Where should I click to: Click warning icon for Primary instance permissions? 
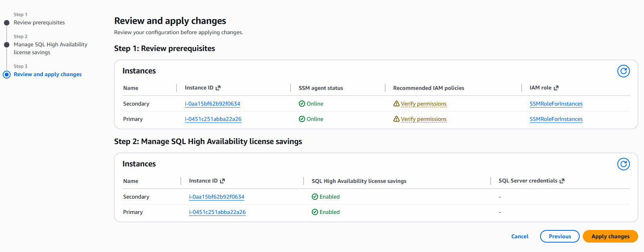click(x=396, y=119)
